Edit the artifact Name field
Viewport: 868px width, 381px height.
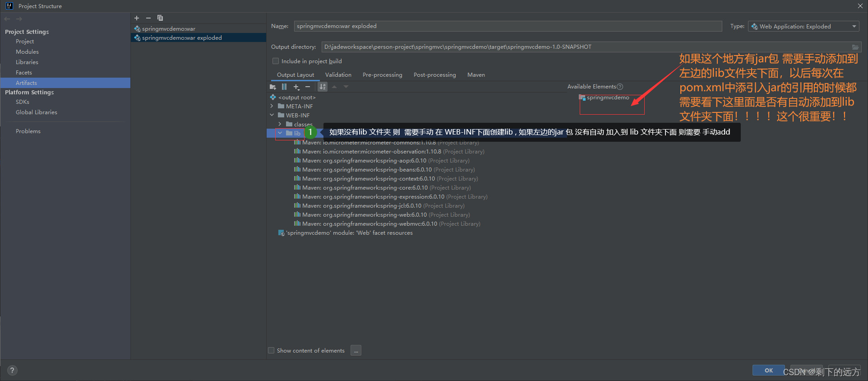(508, 26)
